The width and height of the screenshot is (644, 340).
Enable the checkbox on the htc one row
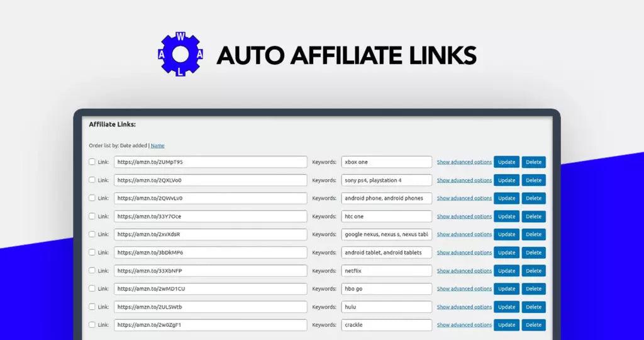(92, 216)
